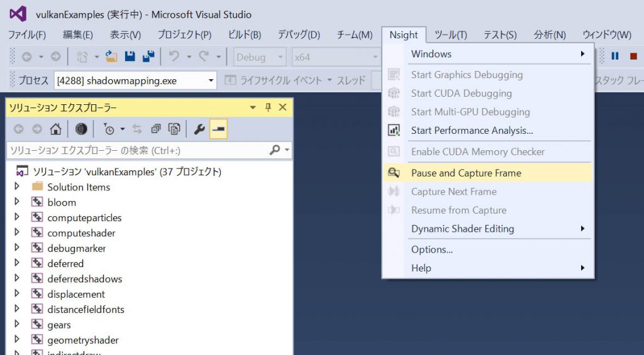Select Start Performance Analysis menu item
This screenshot has width=644, height=355.
488,131
